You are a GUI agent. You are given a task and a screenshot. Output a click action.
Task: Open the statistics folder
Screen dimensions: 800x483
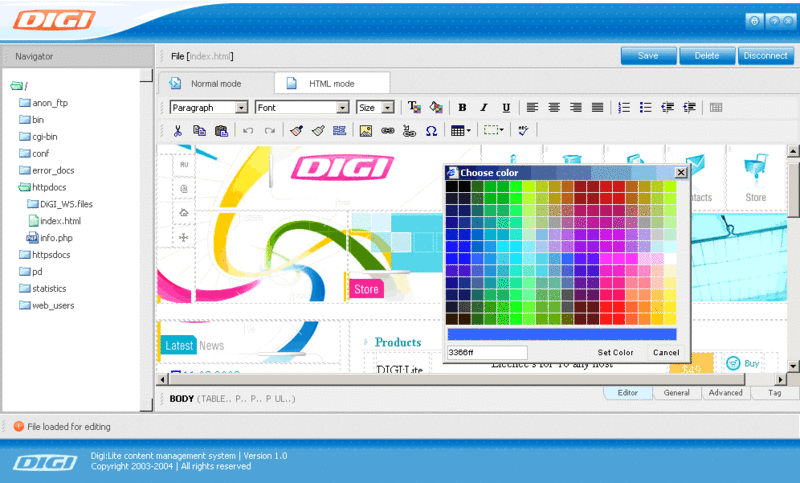pyautogui.click(x=43, y=288)
